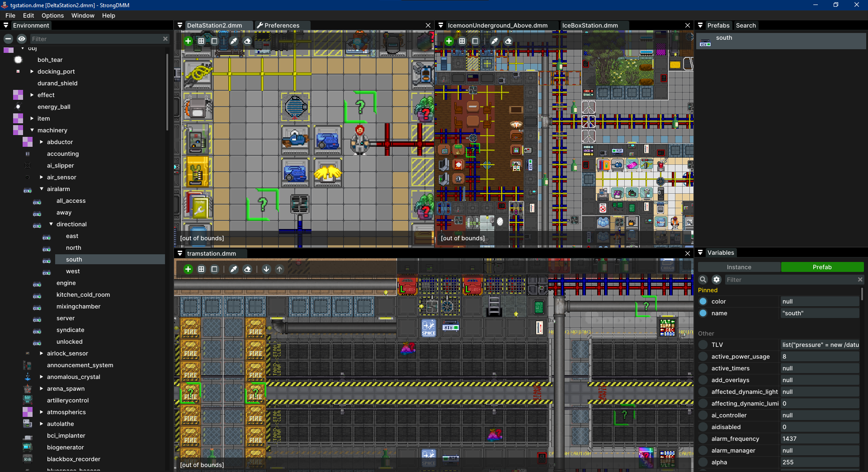This screenshot has height=472, width=868.
Task: Click the Environment filter field
Action: 95,39
